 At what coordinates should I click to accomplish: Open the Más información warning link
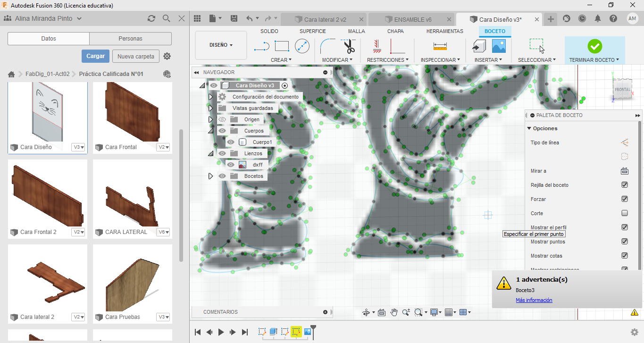tap(534, 300)
